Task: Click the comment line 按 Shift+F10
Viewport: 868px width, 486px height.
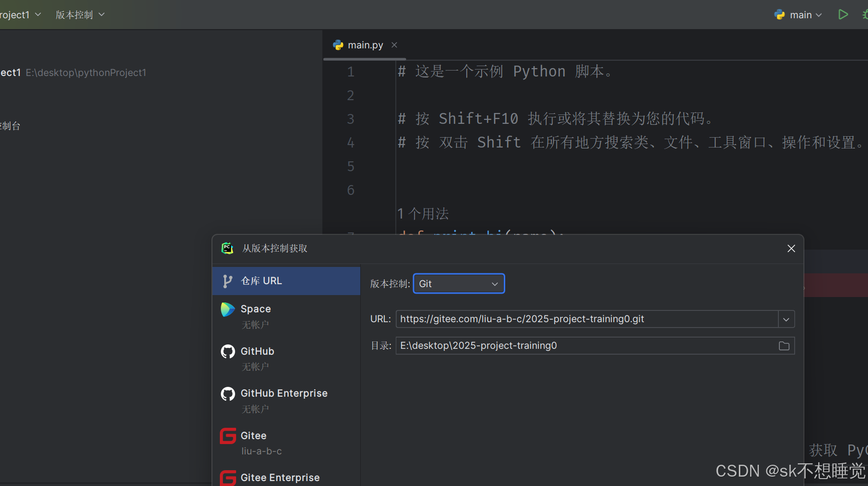Action: point(556,118)
